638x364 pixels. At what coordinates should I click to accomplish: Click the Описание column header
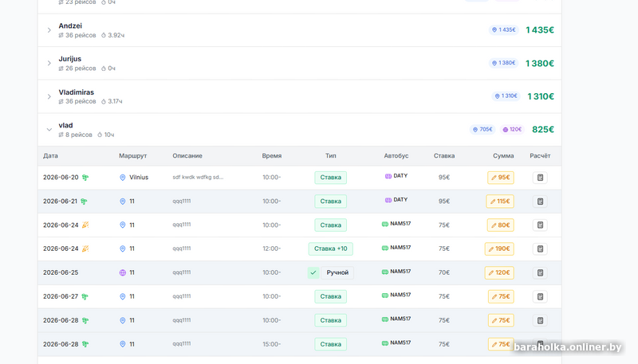(187, 156)
